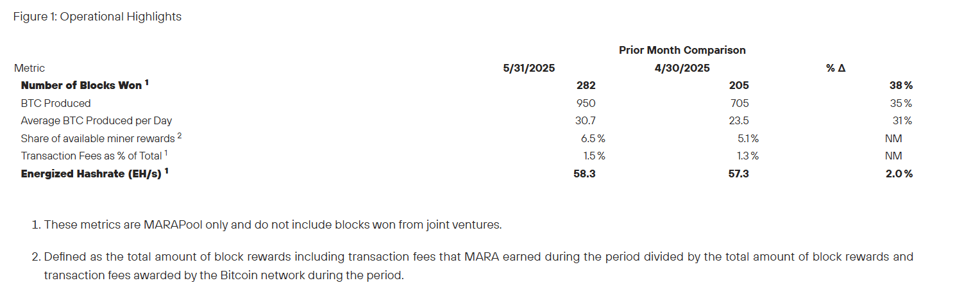The image size is (980, 292).
Task: Click the 58.3 hashrate value
Action: click(584, 174)
